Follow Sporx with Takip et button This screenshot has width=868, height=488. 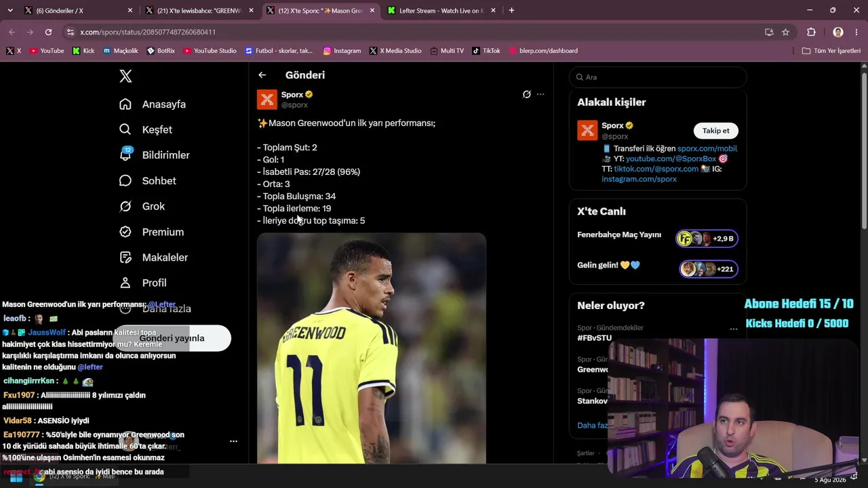click(x=716, y=131)
